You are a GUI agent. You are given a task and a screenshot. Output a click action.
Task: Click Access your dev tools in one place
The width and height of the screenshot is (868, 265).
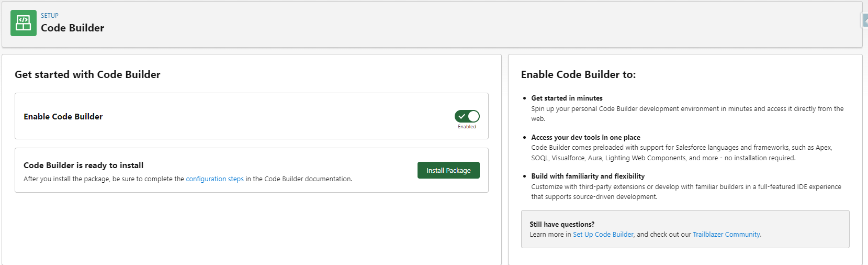[x=585, y=138]
